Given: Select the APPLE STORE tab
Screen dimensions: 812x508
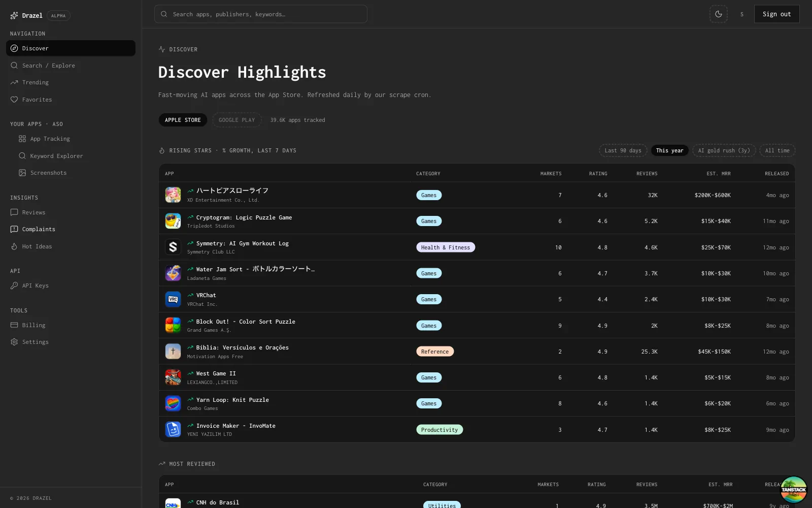Looking at the screenshot, I should click(x=183, y=120).
